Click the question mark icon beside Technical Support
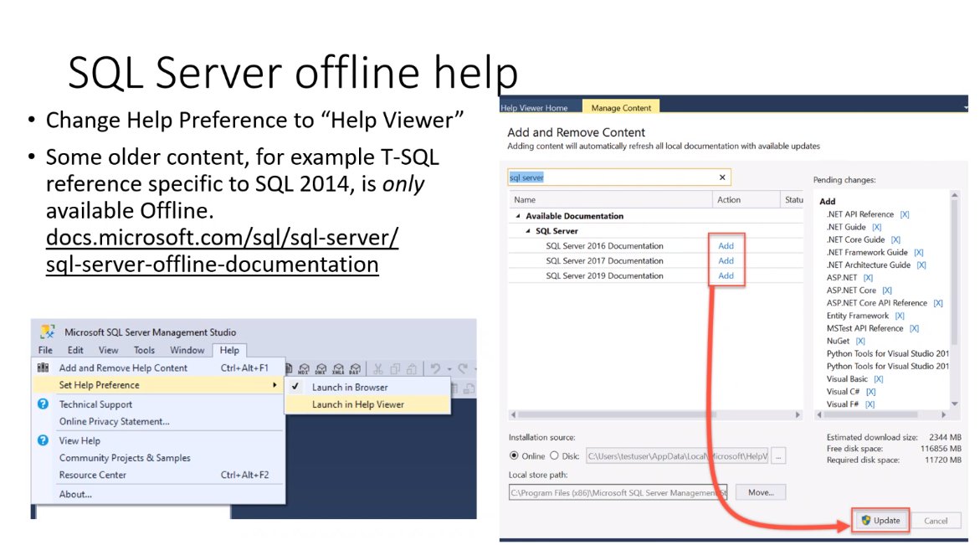This screenshot has height=545, width=980. pyautogui.click(x=43, y=404)
